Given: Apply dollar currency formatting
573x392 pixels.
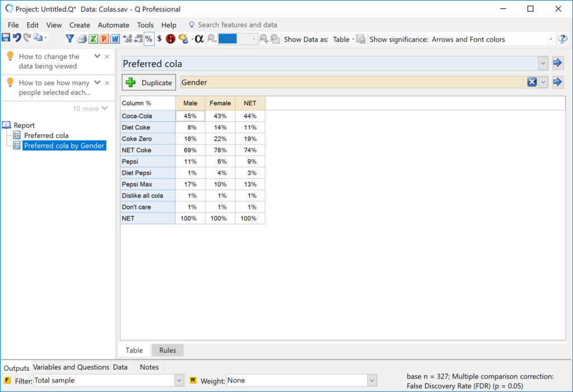Looking at the screenshot, I should [x=159, y=39].
